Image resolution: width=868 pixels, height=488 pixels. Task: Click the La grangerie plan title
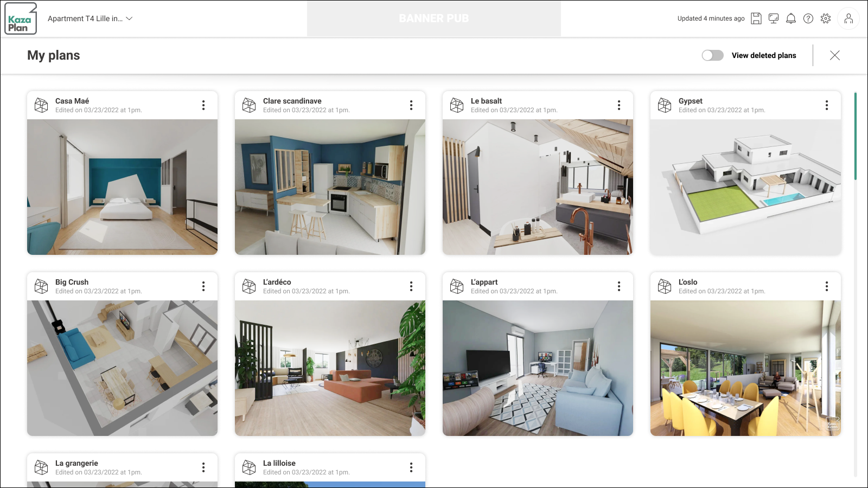click(x=76, y=464)
